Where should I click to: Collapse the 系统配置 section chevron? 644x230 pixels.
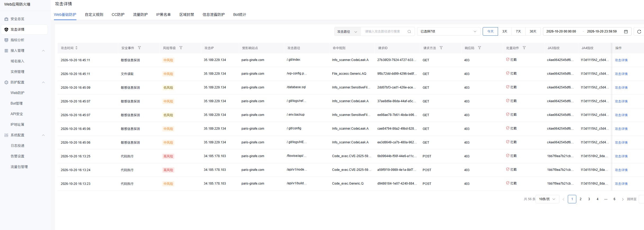(x=43, y=135)
